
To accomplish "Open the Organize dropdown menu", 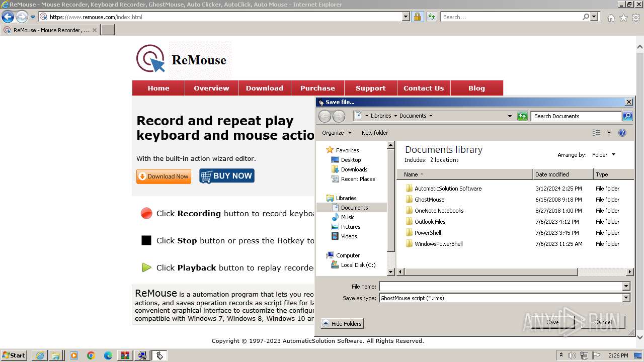I will (x=337, y=133).
